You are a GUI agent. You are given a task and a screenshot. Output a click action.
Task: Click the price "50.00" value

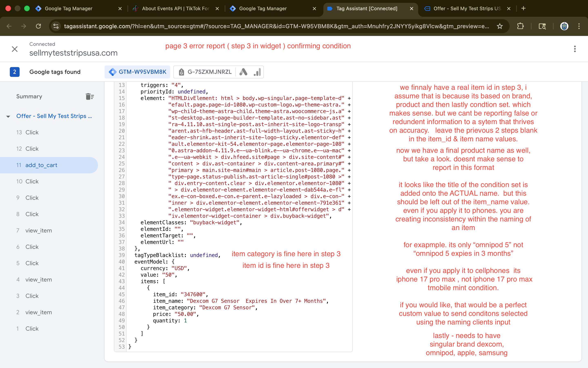click(185, 314)
